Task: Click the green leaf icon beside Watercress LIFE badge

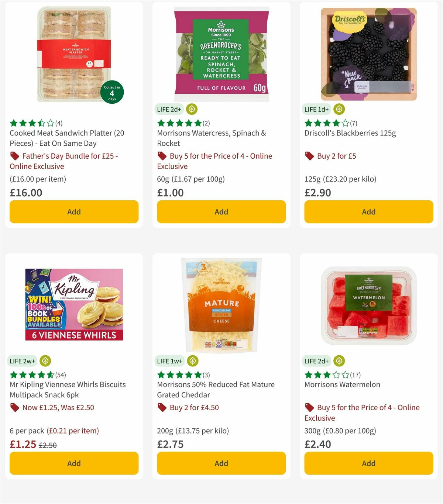Action: click(x=192, y=109)
